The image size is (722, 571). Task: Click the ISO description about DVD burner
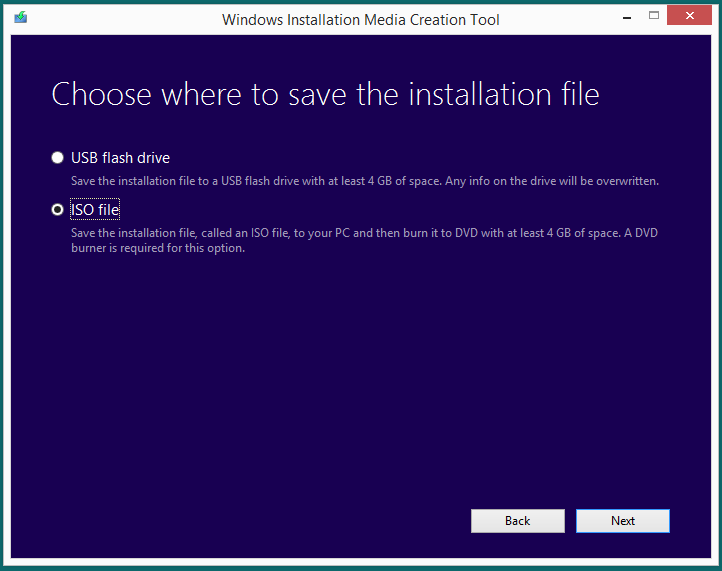pos(364,240)
